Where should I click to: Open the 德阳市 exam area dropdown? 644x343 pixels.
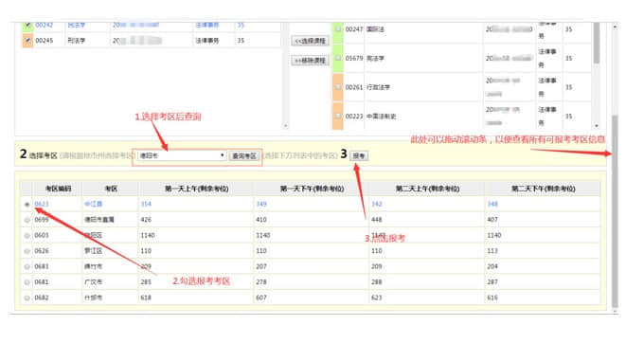coord(182,155)
